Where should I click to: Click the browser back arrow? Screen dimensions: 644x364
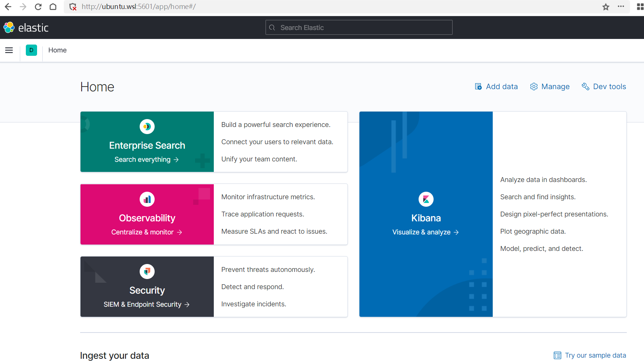point(8,7)
